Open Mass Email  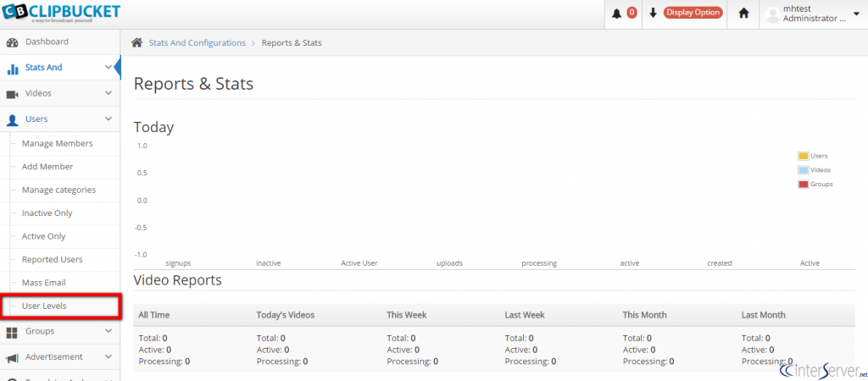(x=44, y=283)
